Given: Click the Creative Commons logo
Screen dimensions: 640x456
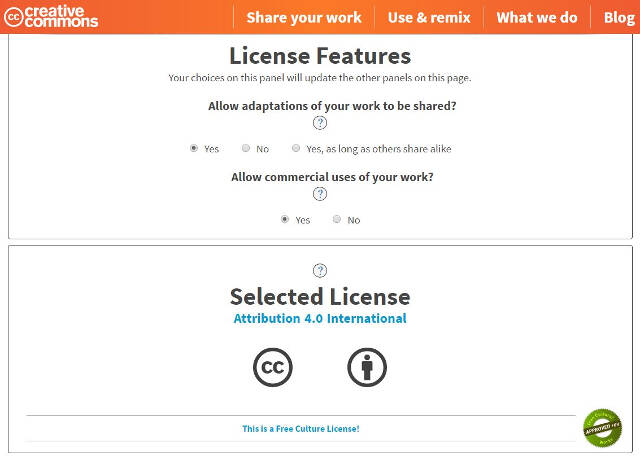Looking at the screenshot, I should [51, 17].
